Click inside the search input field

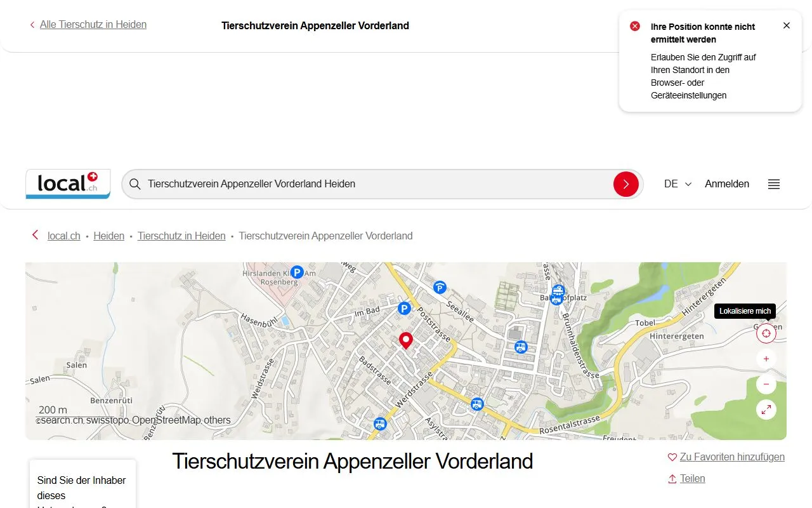pyautogui.click(x=317, y=184)
